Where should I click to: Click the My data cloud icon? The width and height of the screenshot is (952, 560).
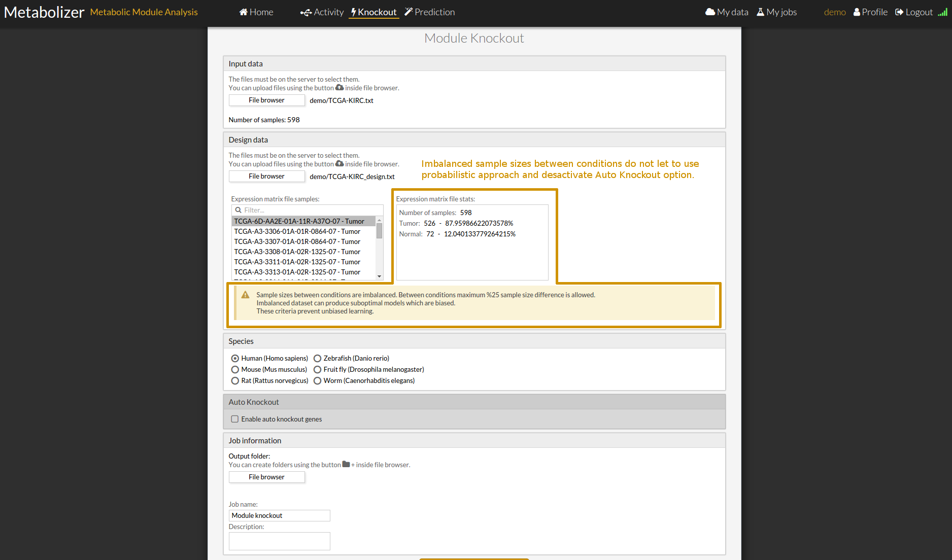tap(710, 12)
